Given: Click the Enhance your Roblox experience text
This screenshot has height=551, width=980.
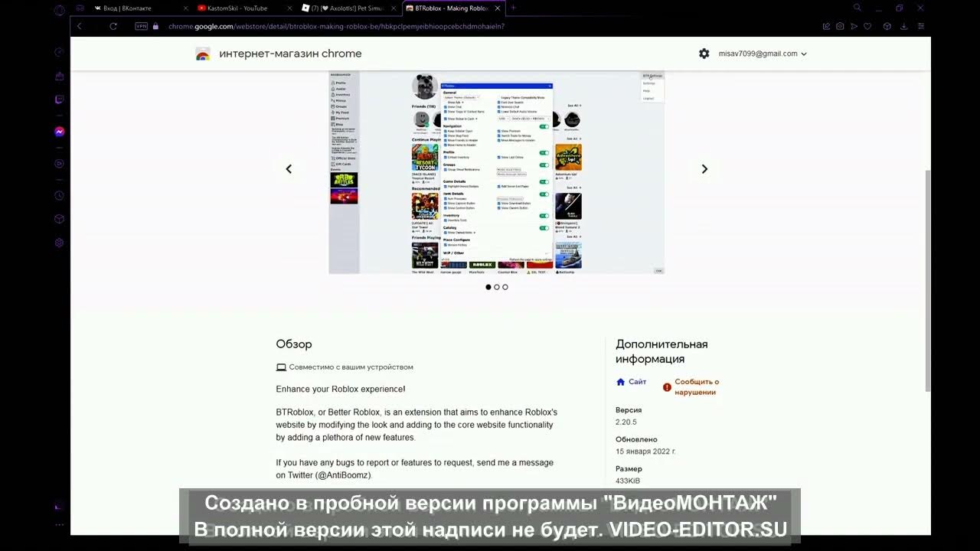Looking at the screenshot, I should coord(341,390).
